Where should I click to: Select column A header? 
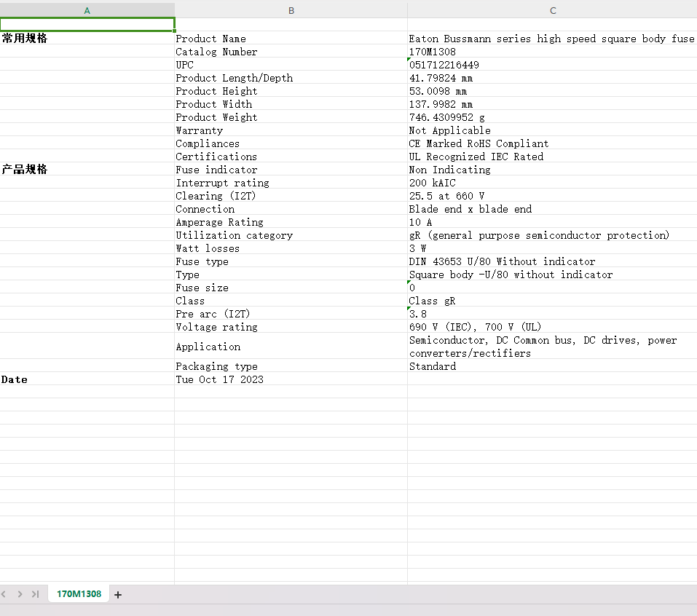[87, 11]
